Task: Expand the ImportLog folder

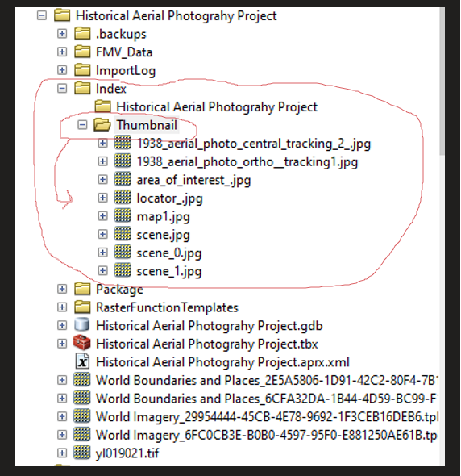Action: (x=62, y=70)
